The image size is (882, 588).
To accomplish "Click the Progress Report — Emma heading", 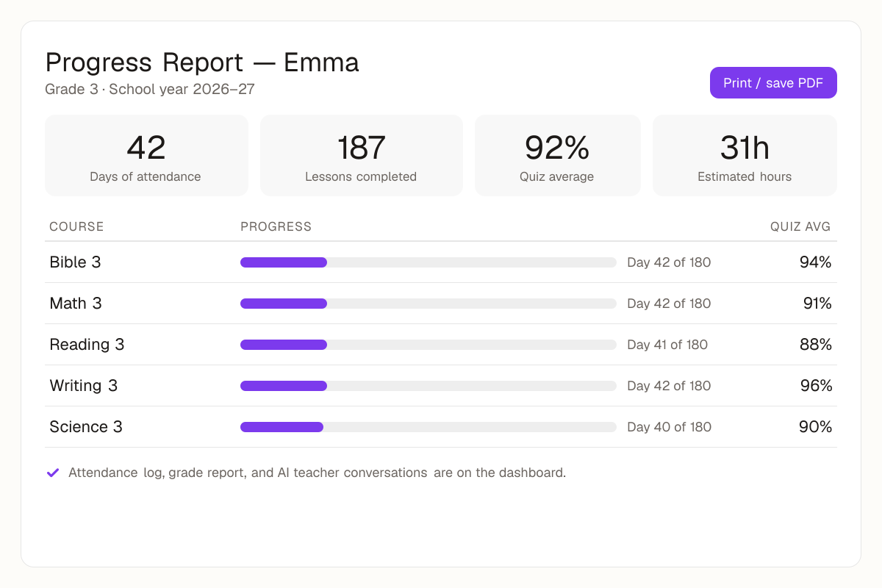I will coord(202,63).
